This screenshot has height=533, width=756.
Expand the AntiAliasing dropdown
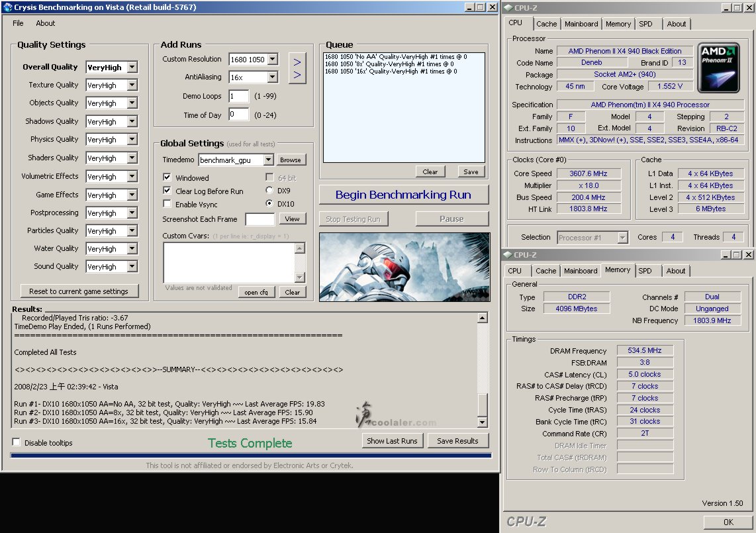point(272,77)
